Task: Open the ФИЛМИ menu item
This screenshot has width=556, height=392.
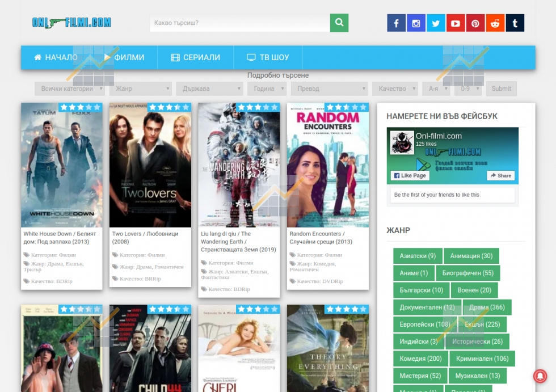Action: (124, 57)
